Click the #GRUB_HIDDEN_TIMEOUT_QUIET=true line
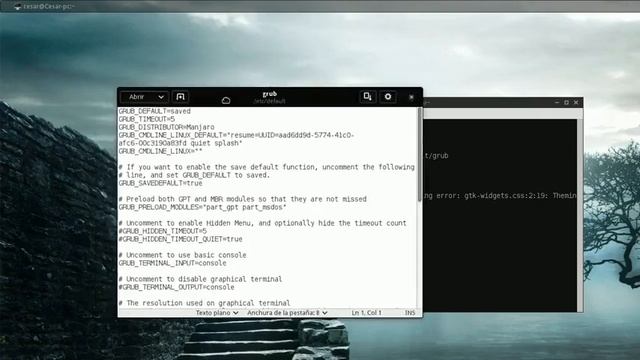 [x=180, y=239]
